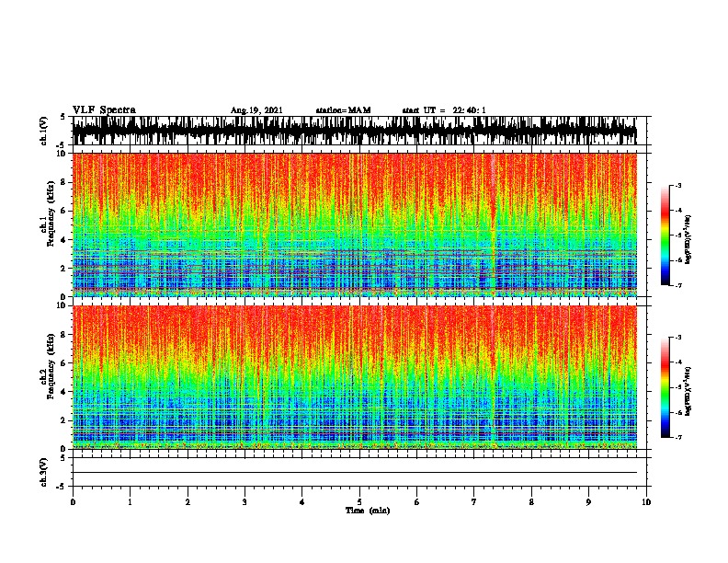728x563 pixels.
Task: Click the "start UT = 22:40:1" header text
Action: [x=444, y=110]
